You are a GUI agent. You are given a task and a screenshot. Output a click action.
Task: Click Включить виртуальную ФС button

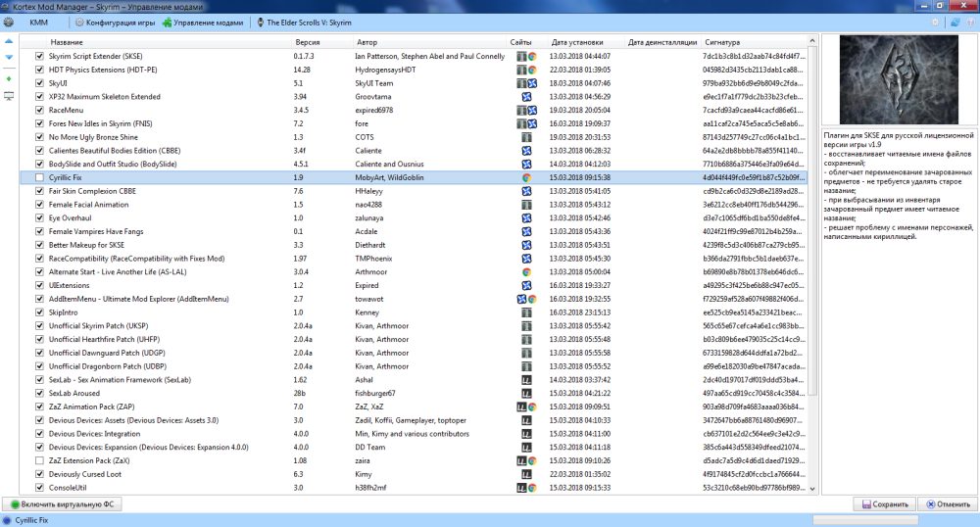click(63, 504)
